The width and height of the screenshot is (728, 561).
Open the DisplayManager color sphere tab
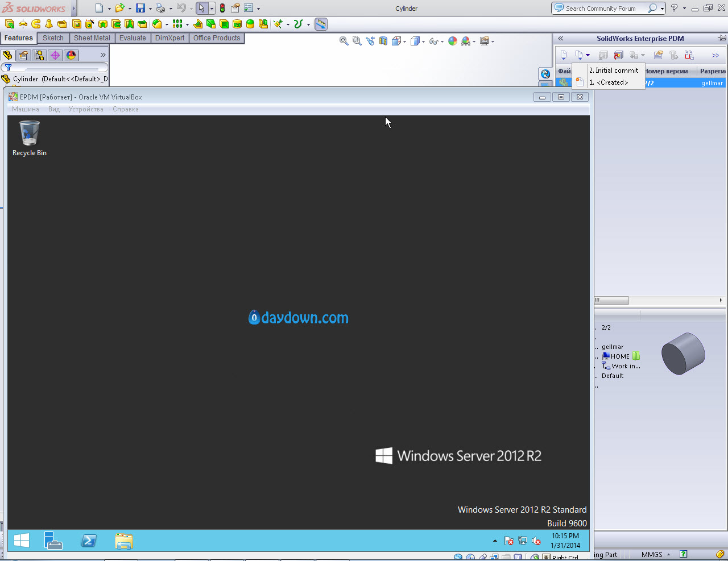pyautogui.click(x=71, y=55)
